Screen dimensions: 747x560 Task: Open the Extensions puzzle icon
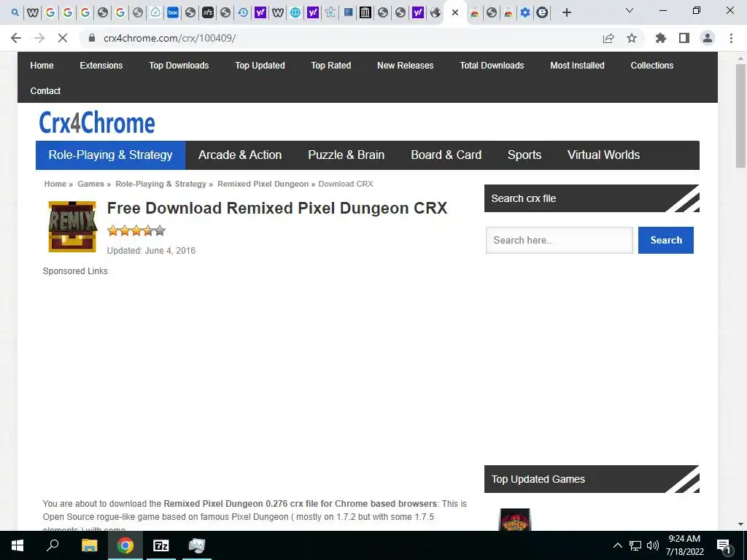[661, 38]
